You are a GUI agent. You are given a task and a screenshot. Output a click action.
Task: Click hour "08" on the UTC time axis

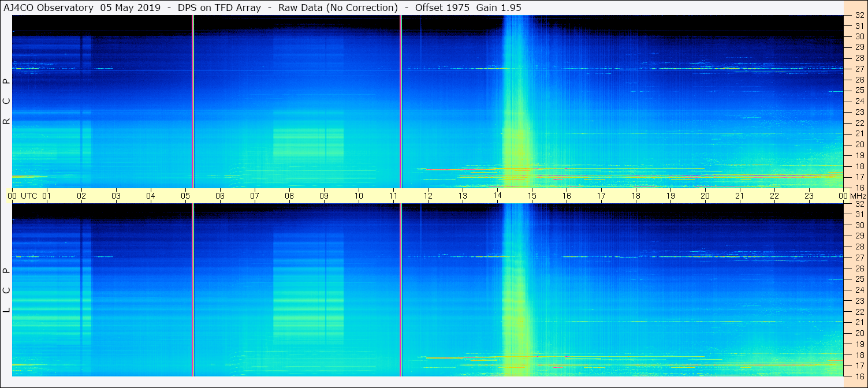point(289,196)
